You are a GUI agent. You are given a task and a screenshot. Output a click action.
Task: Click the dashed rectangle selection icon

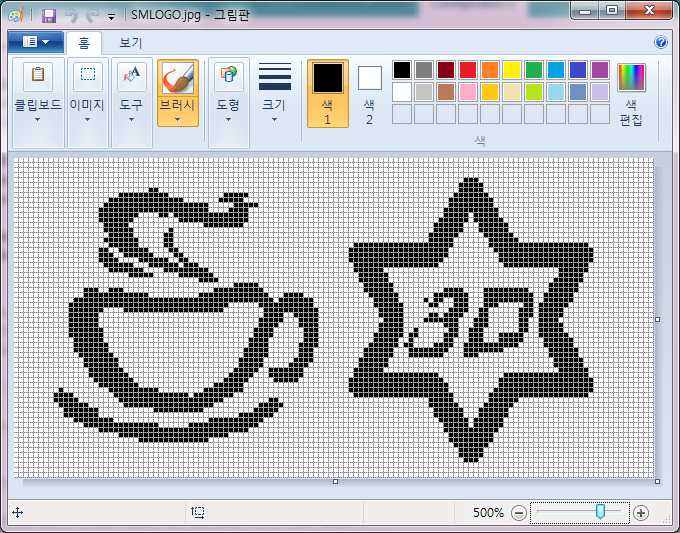pos(88,76)
